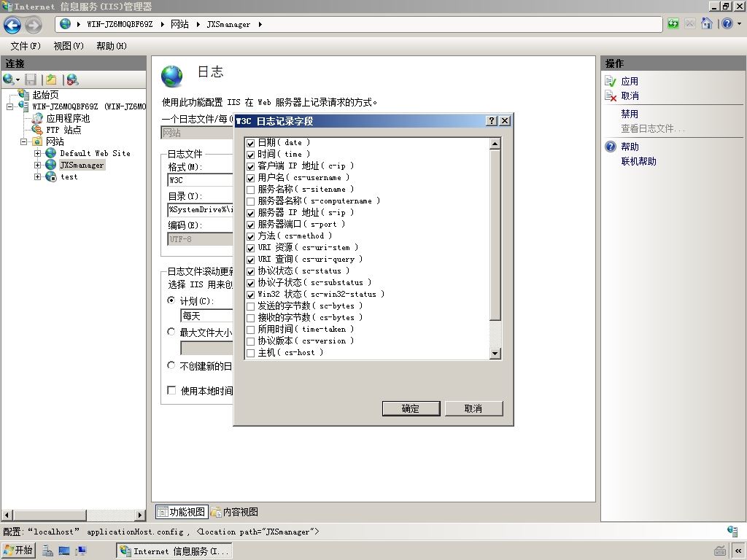Check 使用本地时间 checkbox

tap(171, 391)
